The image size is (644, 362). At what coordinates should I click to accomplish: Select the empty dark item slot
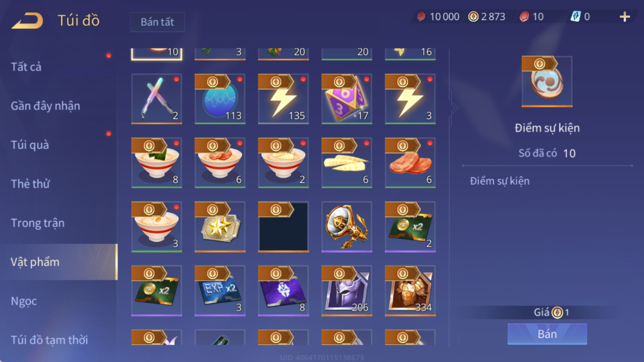283,227
